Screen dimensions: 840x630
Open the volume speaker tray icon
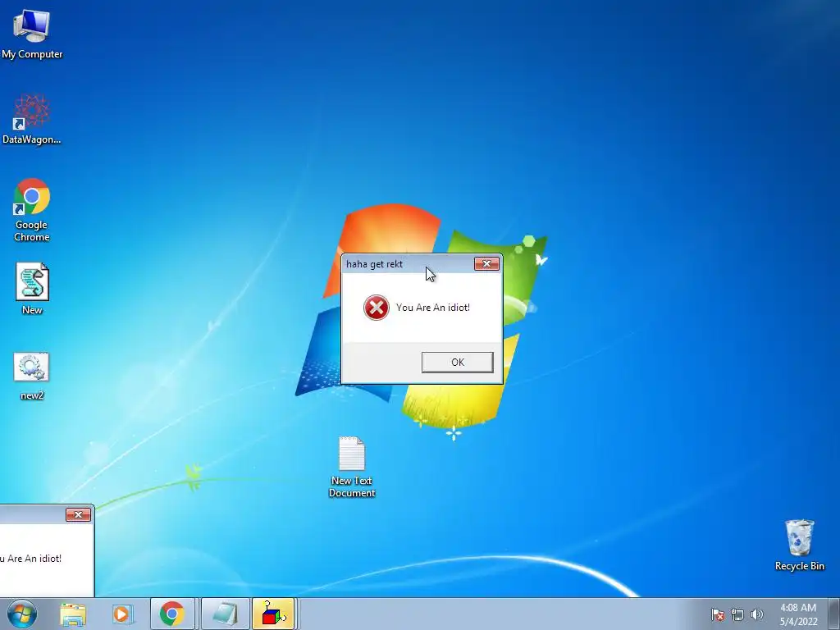point(757,614)
